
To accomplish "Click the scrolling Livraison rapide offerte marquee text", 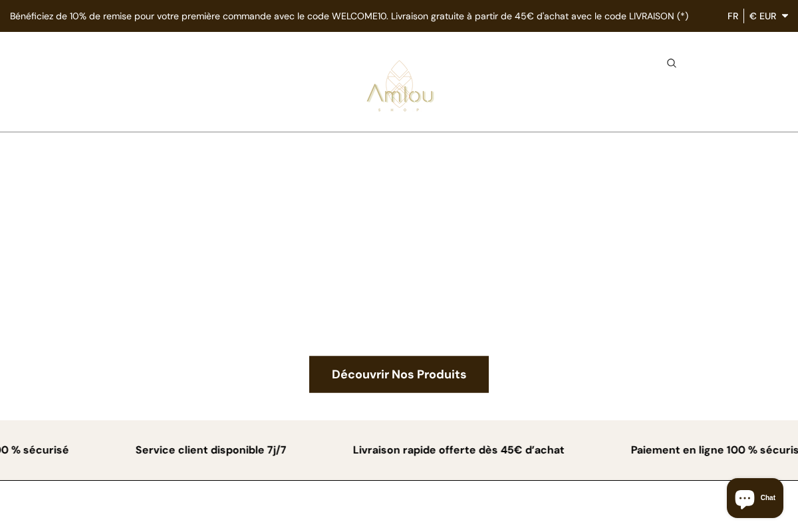I will (x=458, y=450).
